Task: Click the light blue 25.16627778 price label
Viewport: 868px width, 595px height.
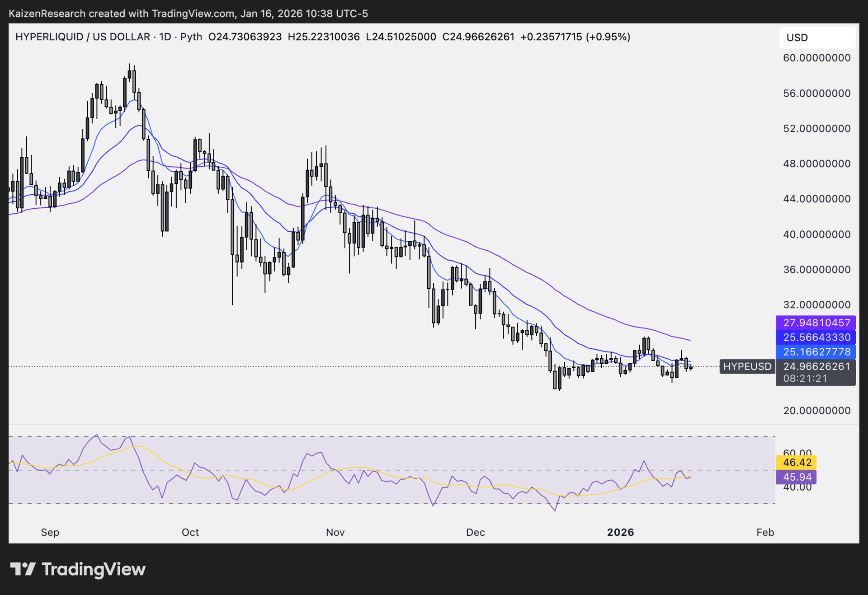Action: tap(816, 351)
